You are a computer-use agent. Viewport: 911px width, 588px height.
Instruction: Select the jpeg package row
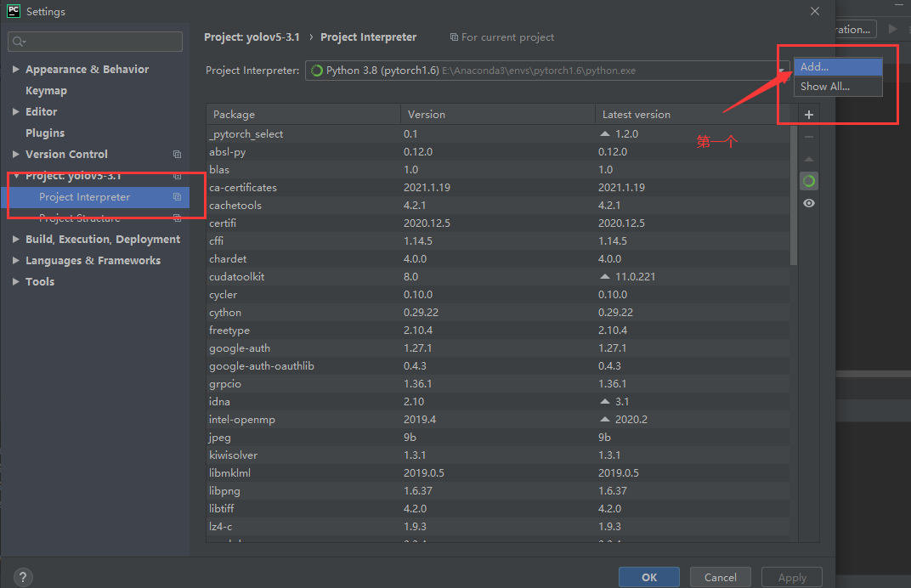tap(498, 438)
